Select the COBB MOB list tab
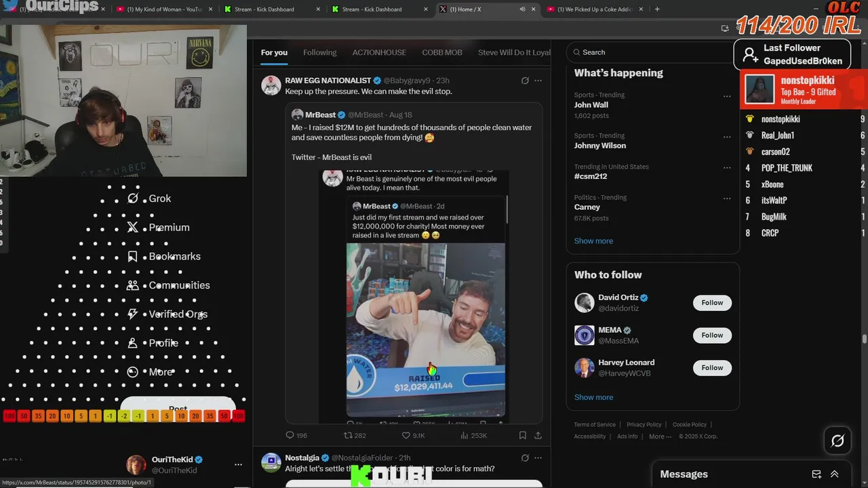The width and height of the screenshot is (868, 488). (442, 52)
